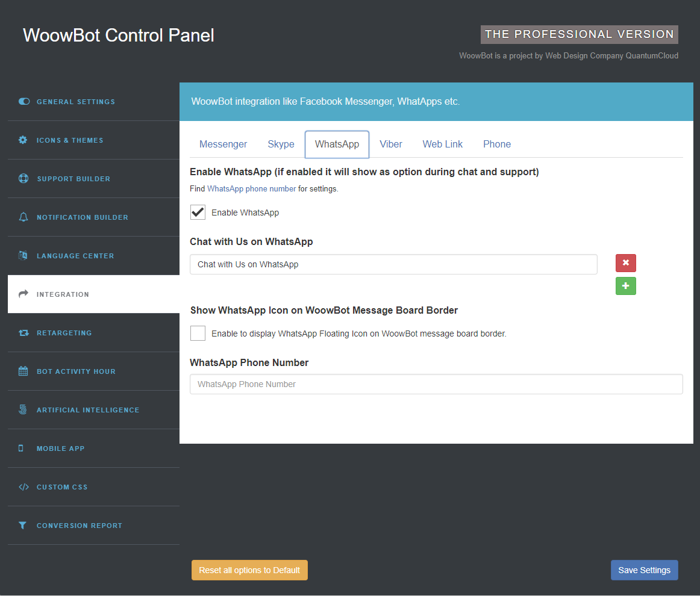
Task: Open Artificial Intelligence settings
Action: point(94,409)
